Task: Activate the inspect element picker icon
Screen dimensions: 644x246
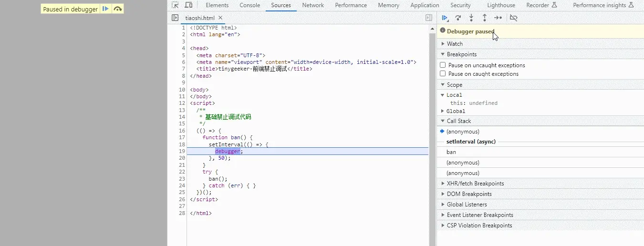Action: pyautogui.click(x=175, y=5)
